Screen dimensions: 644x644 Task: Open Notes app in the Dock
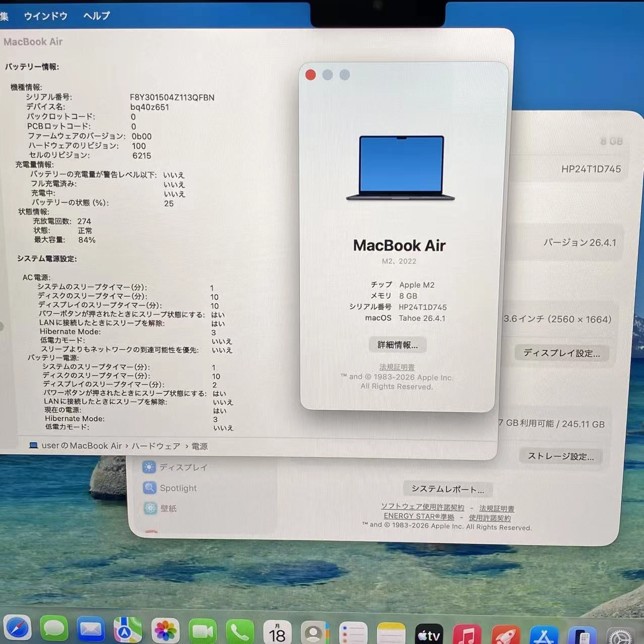tap(391, 634)
